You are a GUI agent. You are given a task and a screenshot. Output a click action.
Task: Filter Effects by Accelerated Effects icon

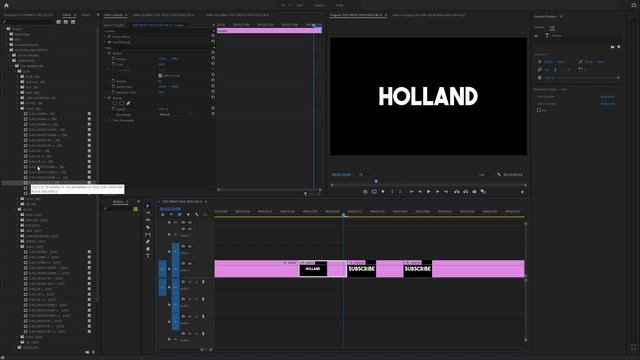(x=59, y=22)
